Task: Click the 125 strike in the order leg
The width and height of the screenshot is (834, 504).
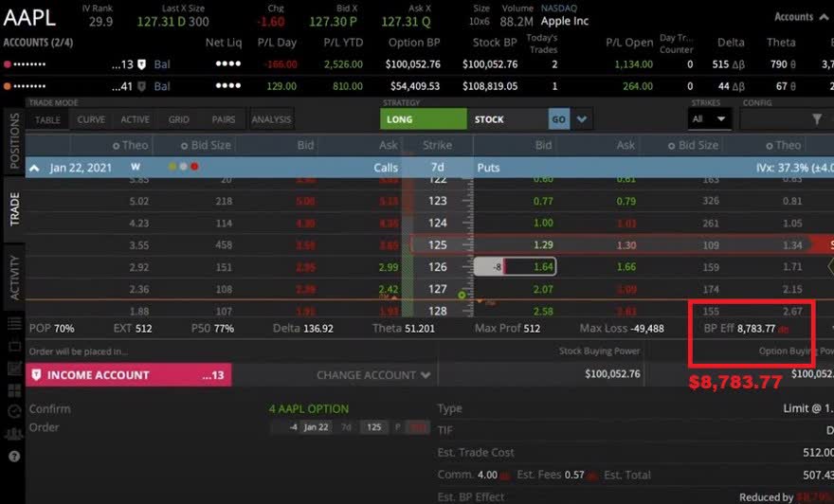Action: pyautogui.click(x=373, y=427)
